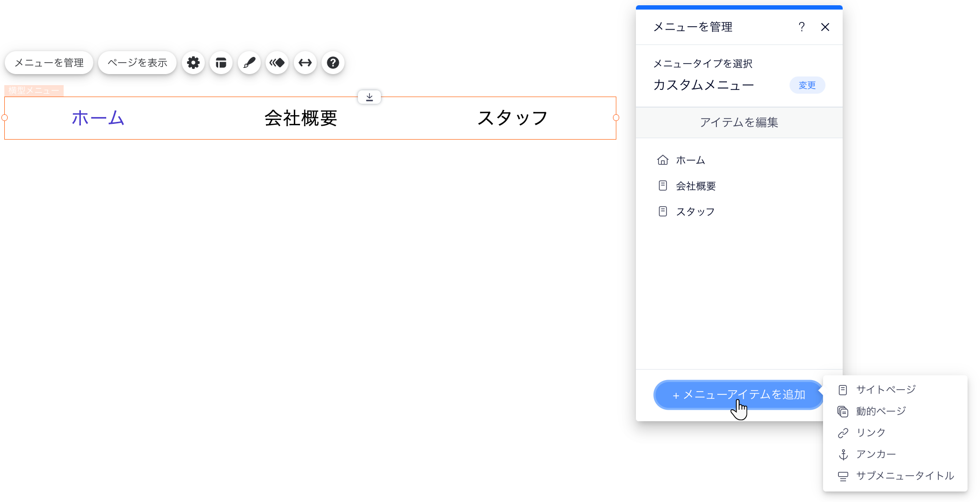
Task: Click the リンク chain icon
Action: click(x=843, y=433)
